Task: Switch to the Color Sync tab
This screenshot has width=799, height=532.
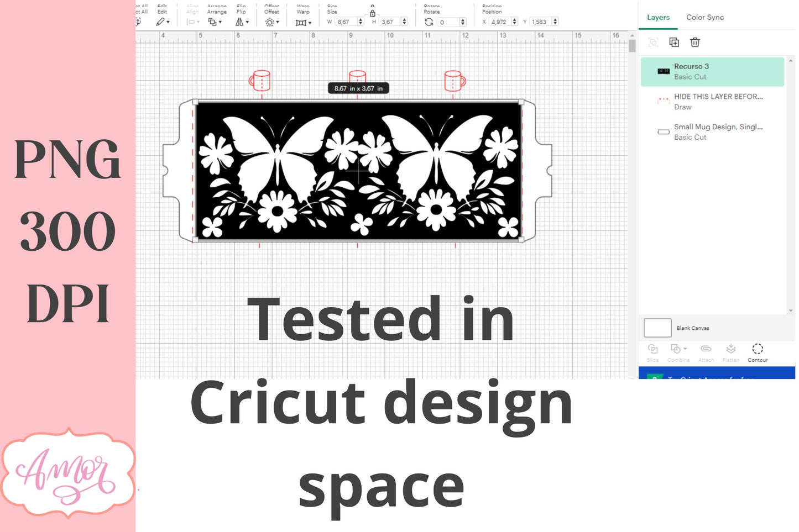Action: click(x=704, y=17)
